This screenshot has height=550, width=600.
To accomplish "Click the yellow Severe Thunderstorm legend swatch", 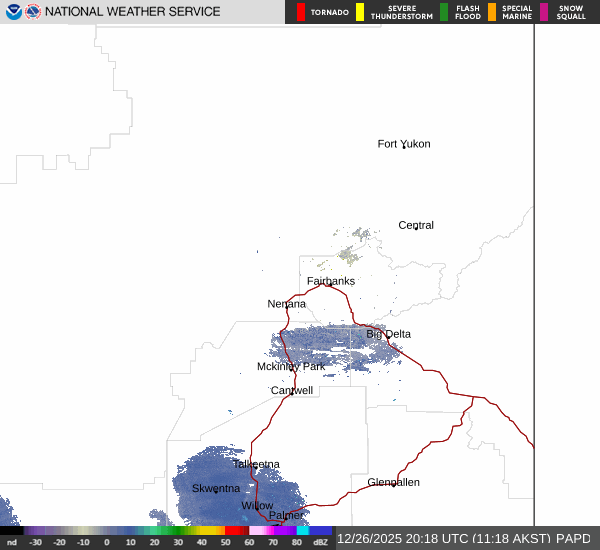I will click(360, 12).
